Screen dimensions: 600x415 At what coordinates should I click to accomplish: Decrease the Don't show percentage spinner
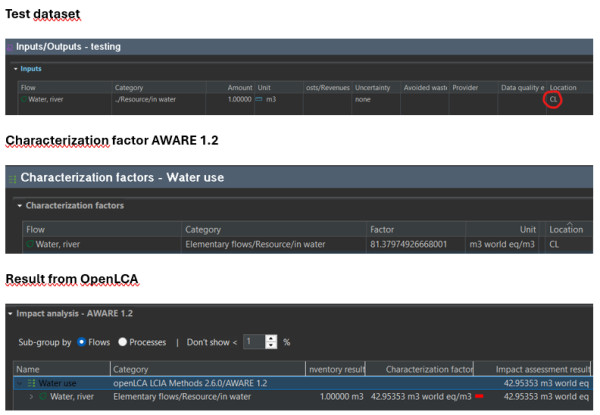tap(271, 345)
